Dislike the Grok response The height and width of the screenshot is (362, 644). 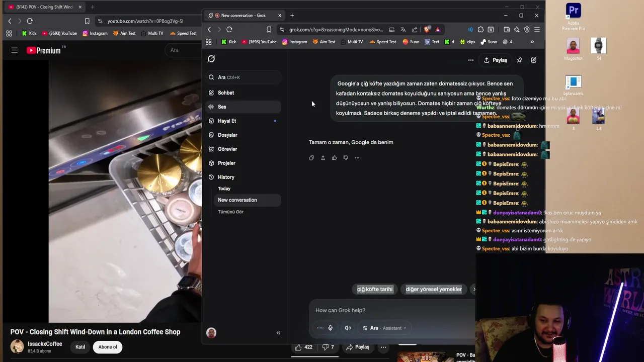[x=346, y=158]
